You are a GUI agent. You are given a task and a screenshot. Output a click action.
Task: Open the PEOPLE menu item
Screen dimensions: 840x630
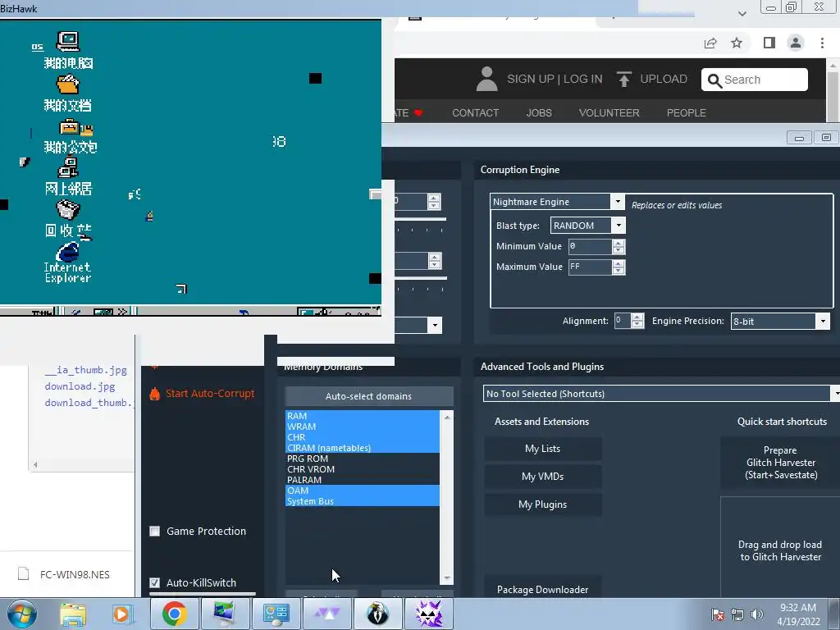point(687,112)
